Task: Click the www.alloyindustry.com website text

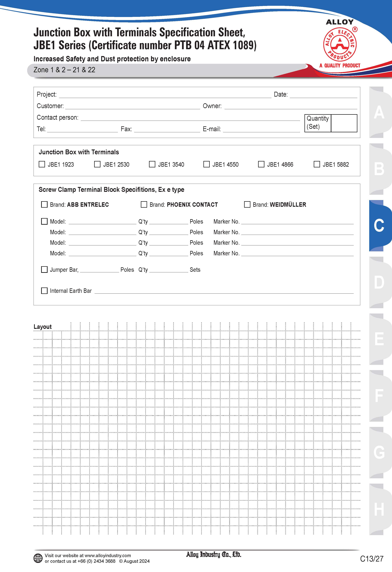Action: (x=108, y=555)
